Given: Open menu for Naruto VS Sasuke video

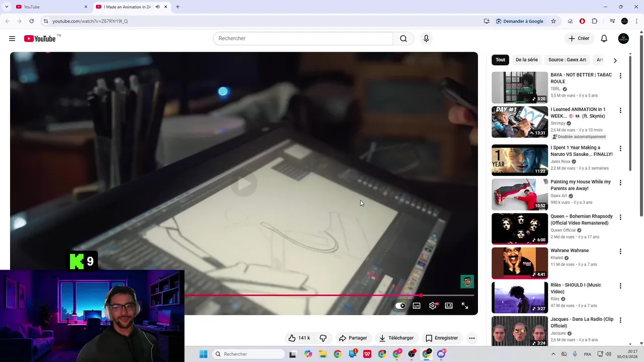Looking at the screenshot, I should coord(620,148).
